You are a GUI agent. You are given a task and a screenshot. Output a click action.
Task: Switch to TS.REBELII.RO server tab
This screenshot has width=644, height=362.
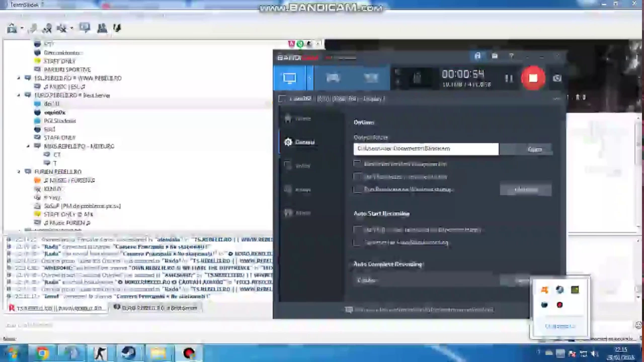click(57, 308)
